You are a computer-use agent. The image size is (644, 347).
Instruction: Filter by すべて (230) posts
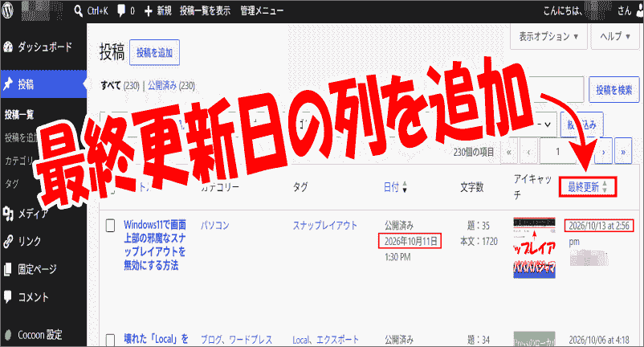[120, 86]
